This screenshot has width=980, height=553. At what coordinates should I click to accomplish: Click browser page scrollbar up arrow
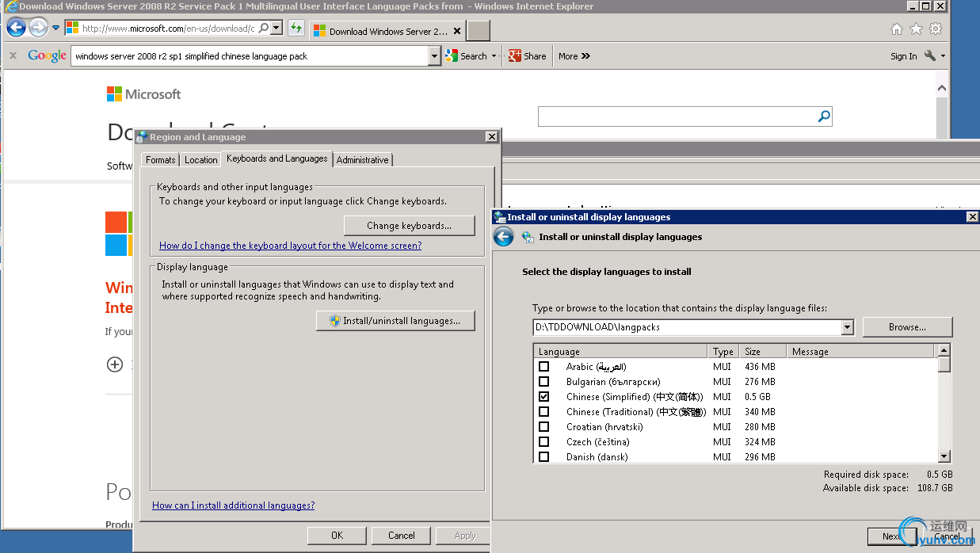941,90
